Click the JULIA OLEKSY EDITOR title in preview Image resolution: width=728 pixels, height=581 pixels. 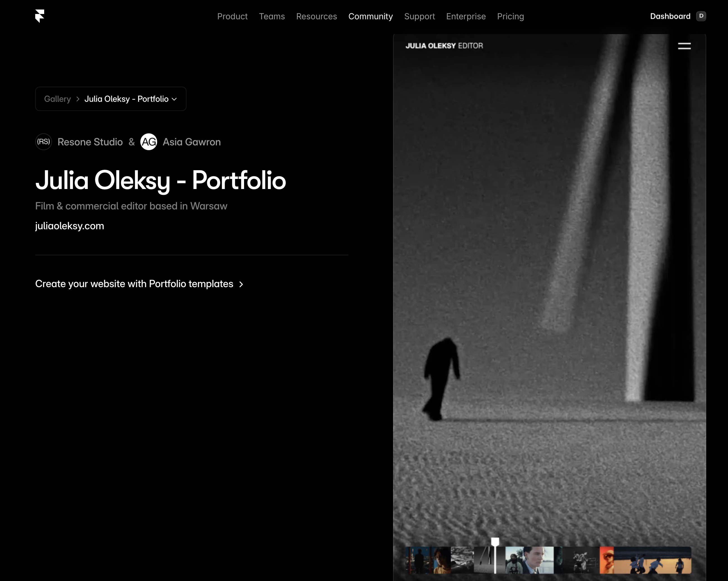444,46
